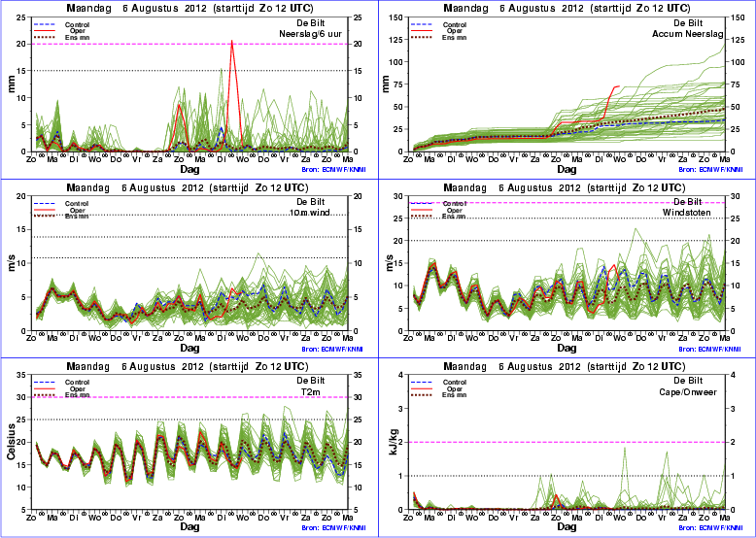
Task: Click the title above the Cape/Onweer chart
Action: 565,366
